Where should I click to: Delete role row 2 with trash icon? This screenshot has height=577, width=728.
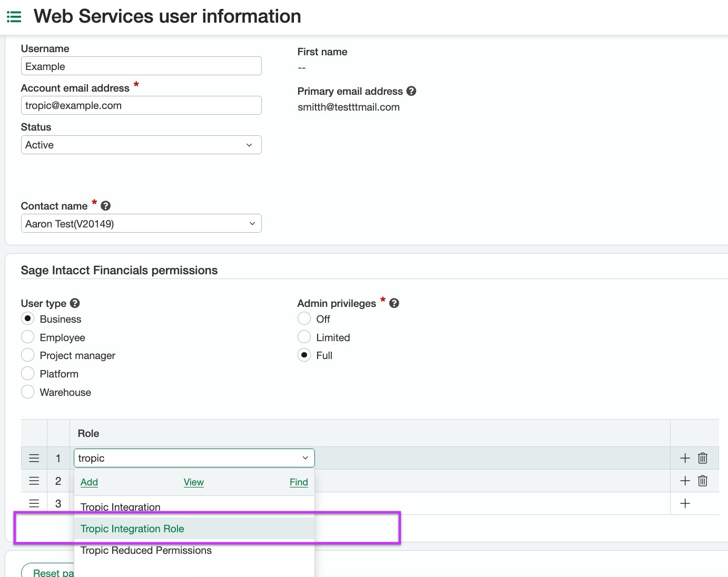coord(703,481)
